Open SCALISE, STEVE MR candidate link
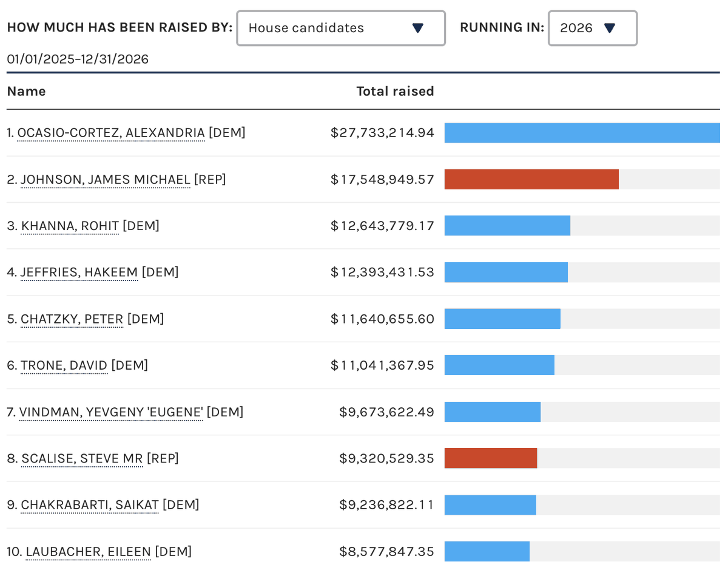 click(82, 458)
